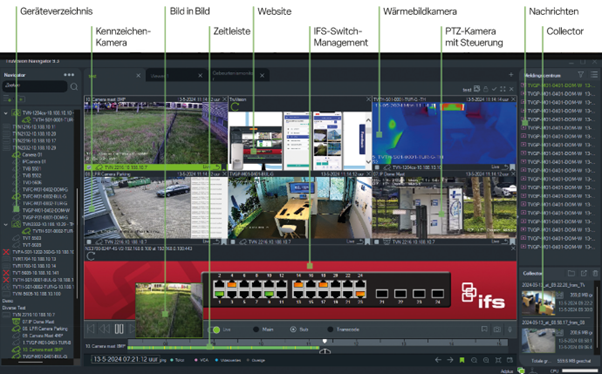Collapse the TVN-1204cs device tree node
Image resolution: width=602 pixels, height=374 pixels.
pos(5,113)
